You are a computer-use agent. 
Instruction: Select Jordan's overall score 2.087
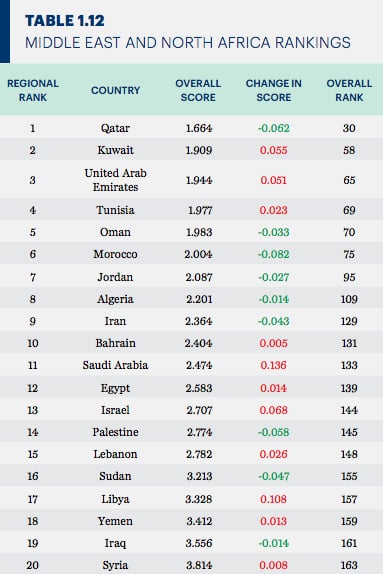click(x=199, y=277)
